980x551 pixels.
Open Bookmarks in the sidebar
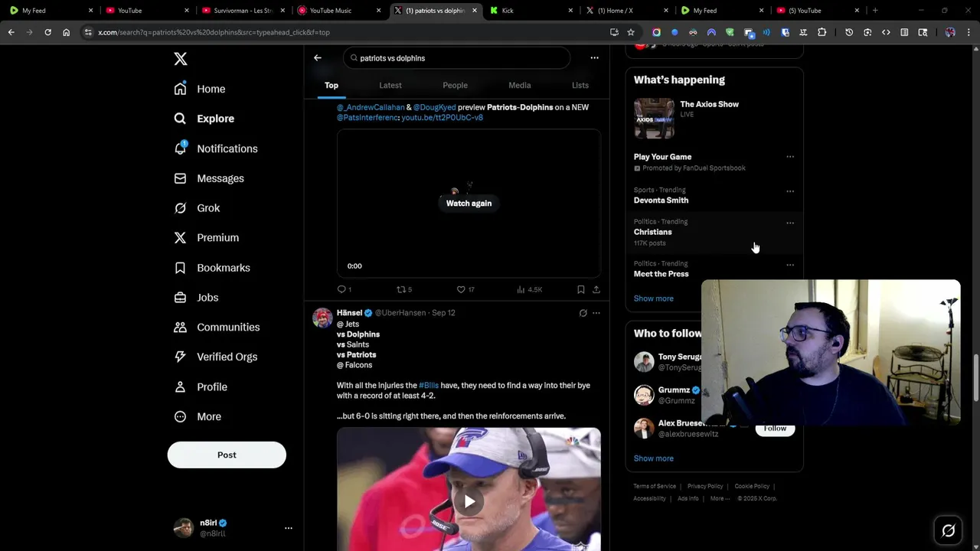(212, 268)
